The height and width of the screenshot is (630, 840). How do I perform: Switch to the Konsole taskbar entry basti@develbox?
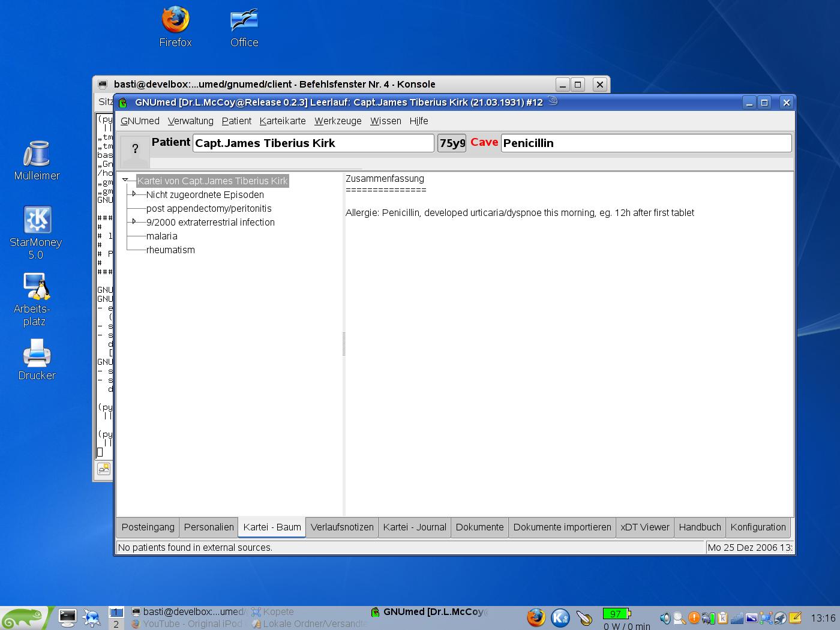[188, 612]
